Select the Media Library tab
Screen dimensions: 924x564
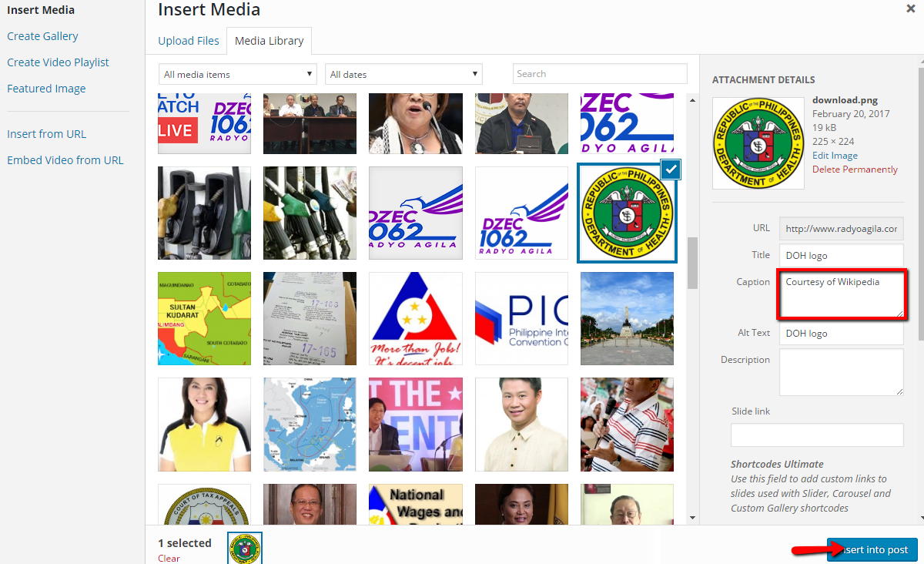click(269, 41)
